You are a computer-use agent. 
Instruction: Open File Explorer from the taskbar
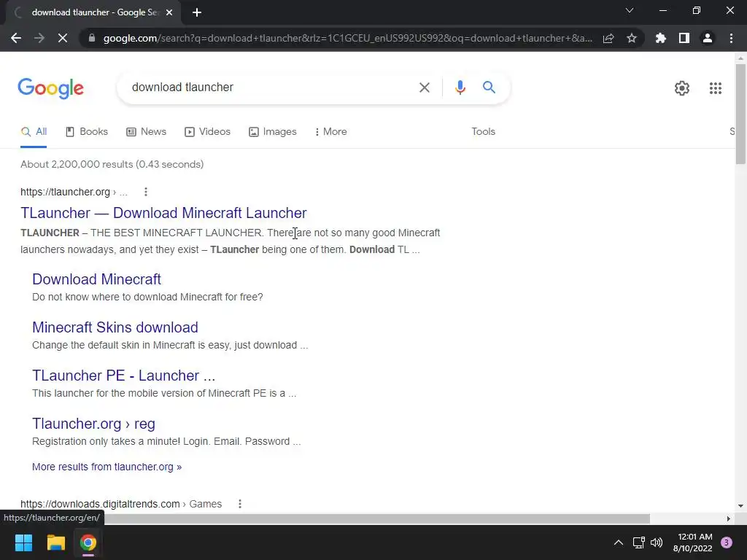coord(55,542)
